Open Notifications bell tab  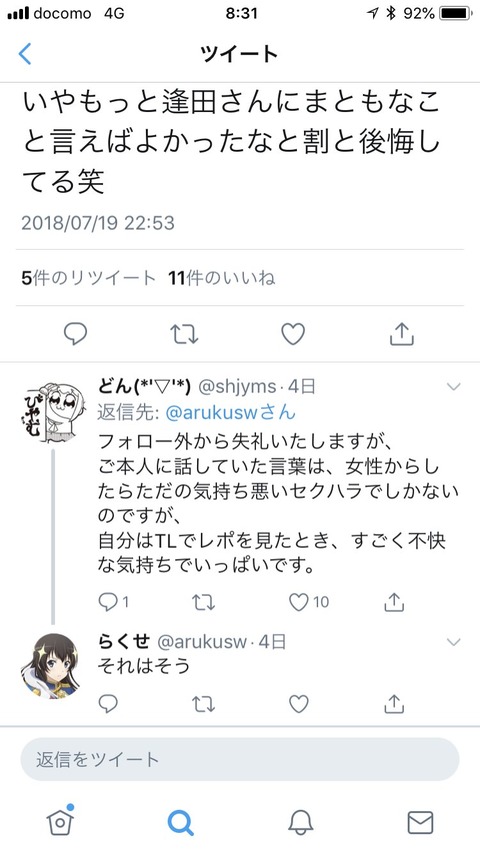[301, 822]
